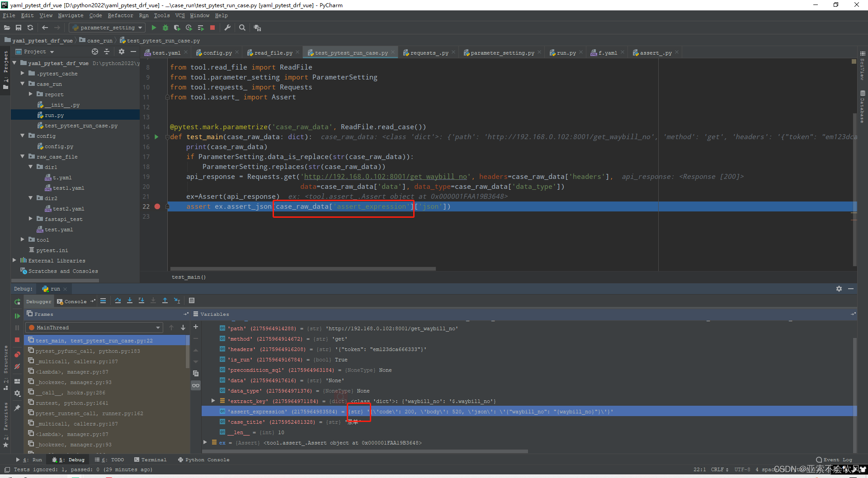Step into my code in the debugger toolbar

(142, 300)
